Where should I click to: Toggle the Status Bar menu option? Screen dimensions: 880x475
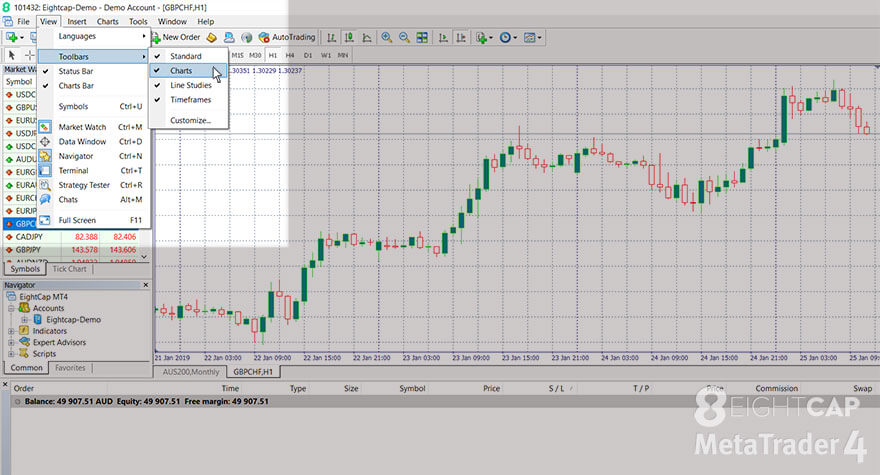94,71
